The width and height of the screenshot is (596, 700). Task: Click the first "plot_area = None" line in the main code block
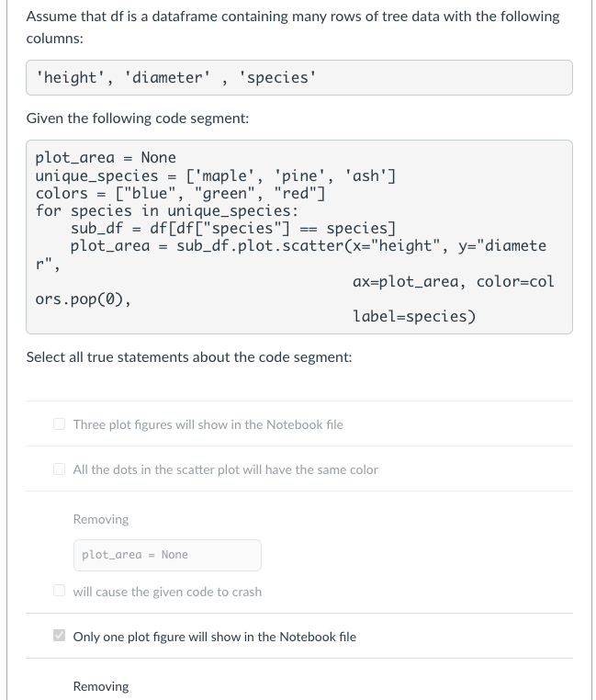click(106, 158)
